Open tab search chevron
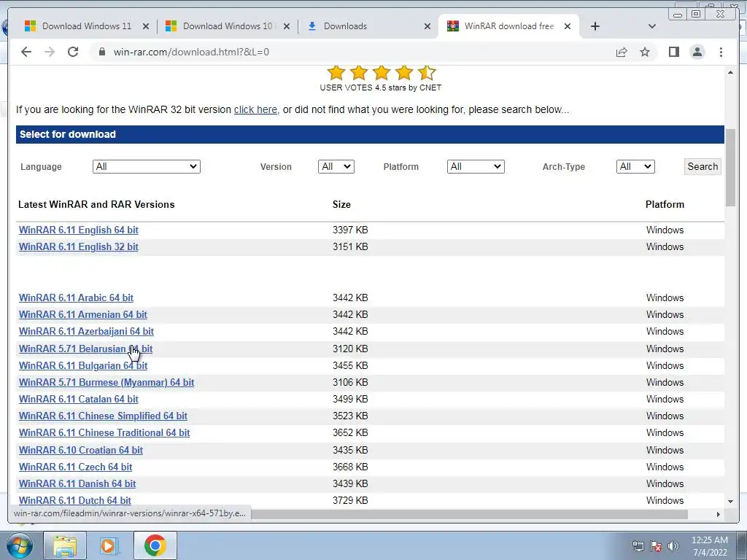747x560 pixels. pos(651,26)
